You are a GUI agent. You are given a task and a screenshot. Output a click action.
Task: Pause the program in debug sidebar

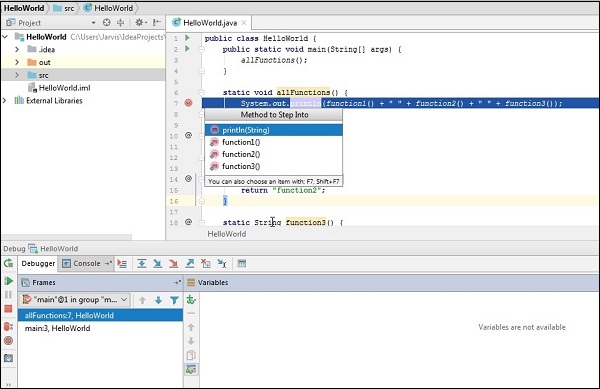click(x=8, y=295)
